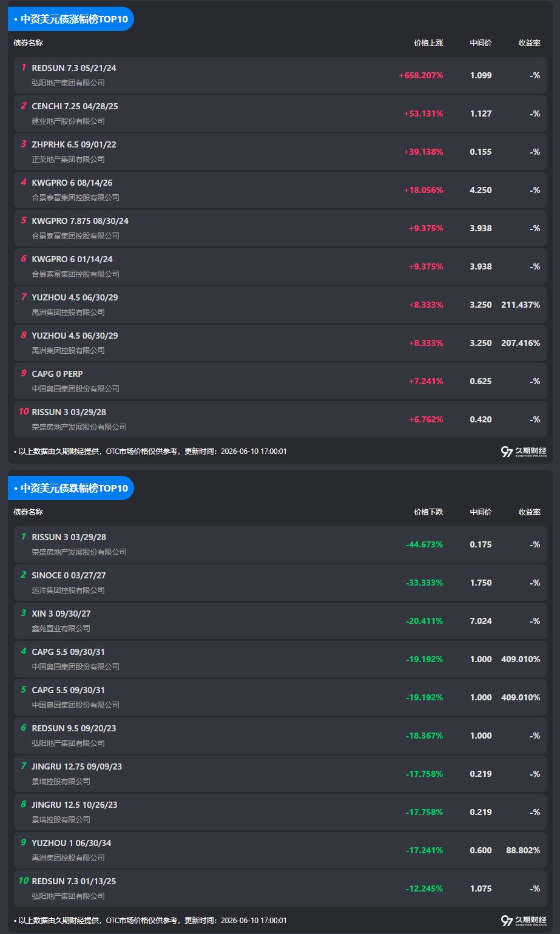
Task: Click the 中资美元债跌幅榜TOP10 title pill
Action: [70, 488]
